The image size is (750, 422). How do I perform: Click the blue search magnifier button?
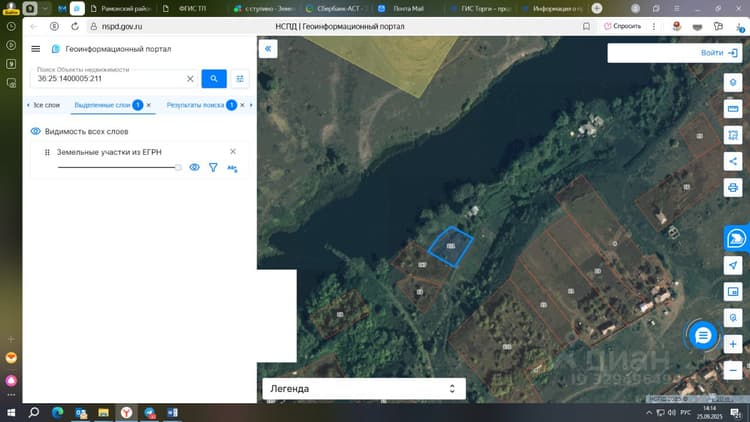click(x=214, y=78)
